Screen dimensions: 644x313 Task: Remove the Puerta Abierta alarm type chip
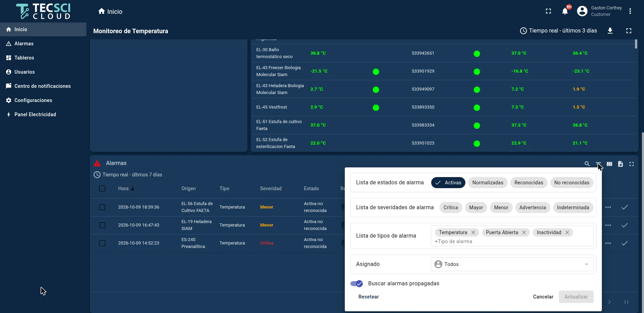coord(524,232)
